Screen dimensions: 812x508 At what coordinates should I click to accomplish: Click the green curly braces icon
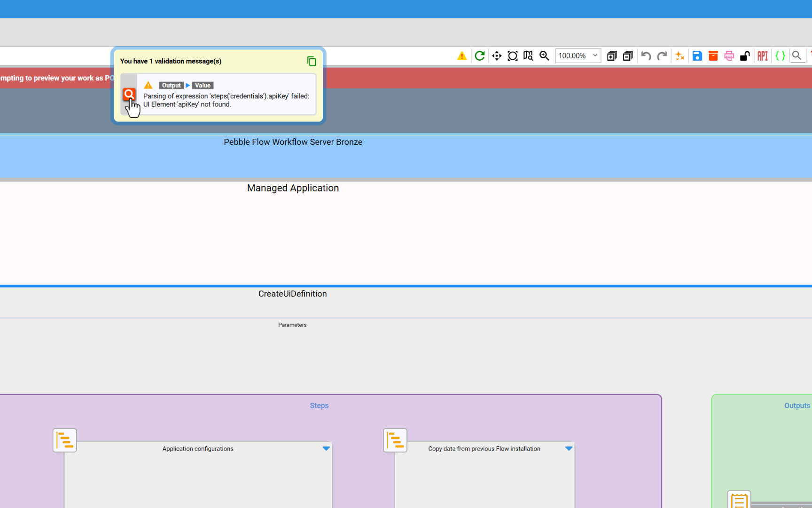click(780, 56)
